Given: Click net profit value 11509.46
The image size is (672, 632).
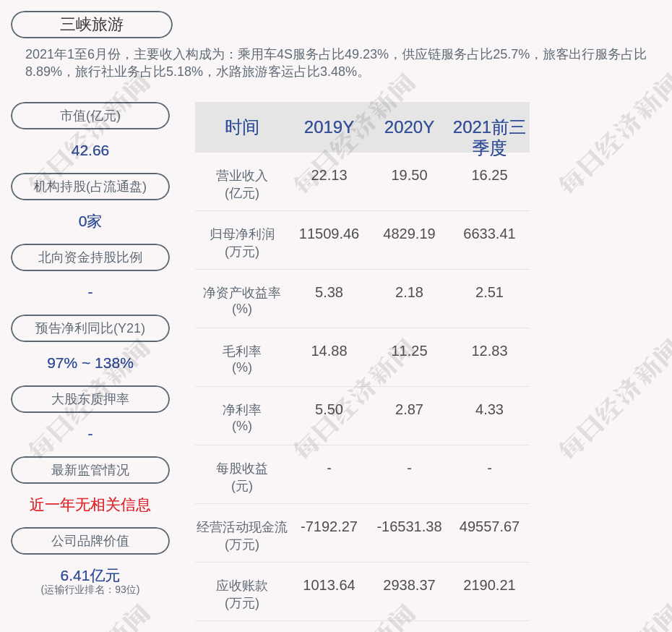Looking at the screenshot, I should point(329,234).
